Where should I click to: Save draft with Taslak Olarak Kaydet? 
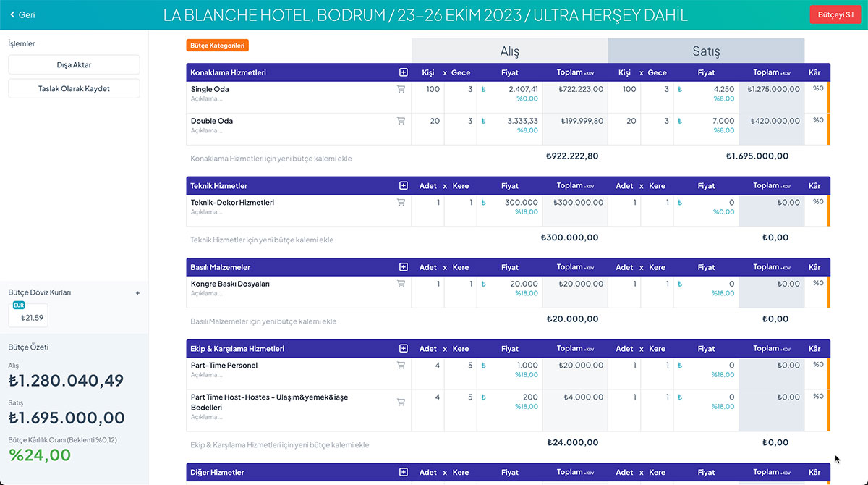pos(74,88)
